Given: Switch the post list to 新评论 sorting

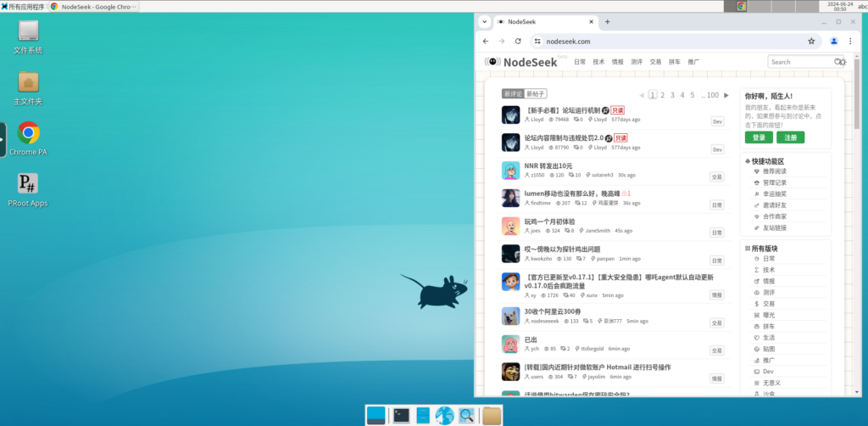Looking at the screenshot, I should click(x=513, y=94).
